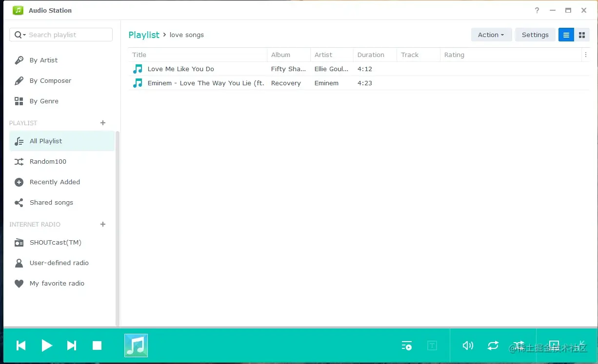Screen dimensions: 598x364
Task: Add an internet radio station with plus
Action: 103,224
